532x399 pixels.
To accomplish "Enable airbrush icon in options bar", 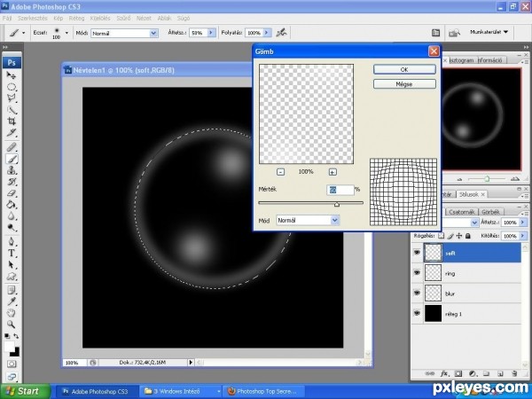I will 281,33.
